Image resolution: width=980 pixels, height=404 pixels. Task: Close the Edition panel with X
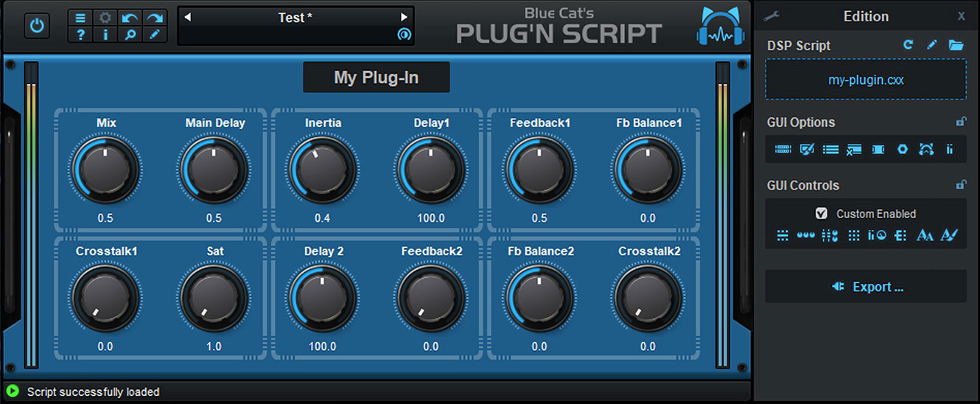coord(961,16)
